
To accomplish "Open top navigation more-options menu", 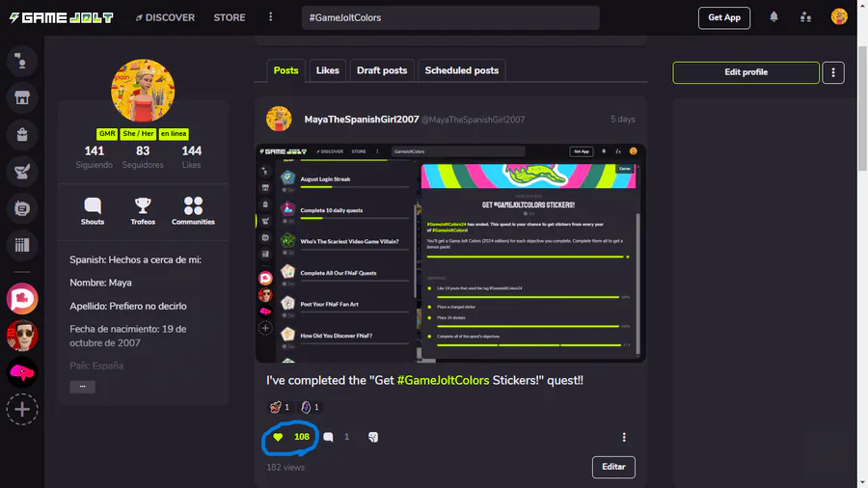I will pyautogui.click(x=271, y=17).
